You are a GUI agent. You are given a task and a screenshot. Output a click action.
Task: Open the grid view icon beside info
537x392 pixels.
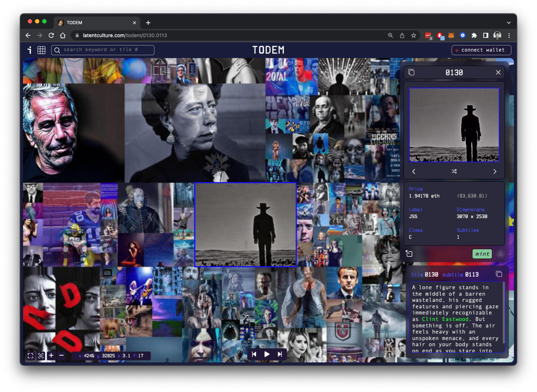[41, 50]
